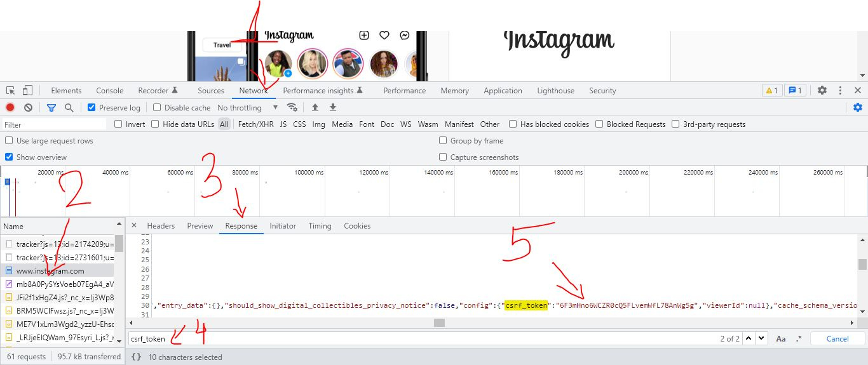Screen dimensions: 868x365
Task: Select the mb8A0PySYsVoeb07EgA4 request row
Action: coord(57,284)
